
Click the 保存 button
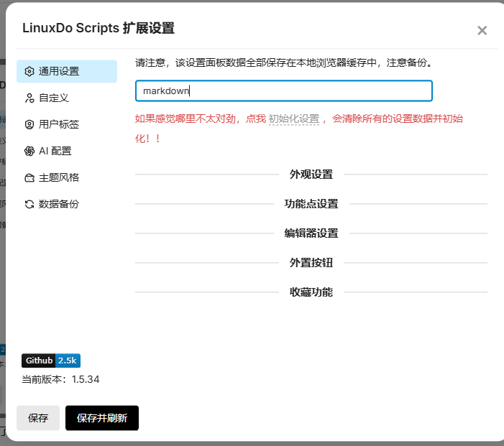38,418
